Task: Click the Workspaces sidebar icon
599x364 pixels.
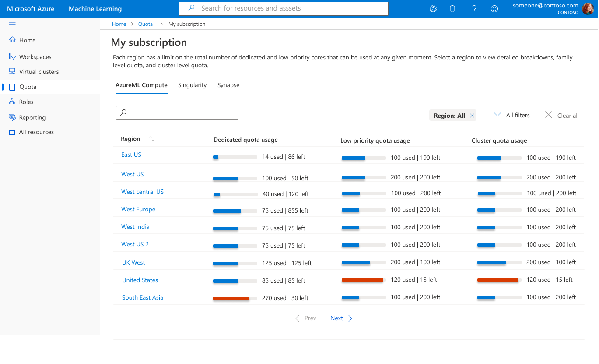Action: (x=12, y=56)
